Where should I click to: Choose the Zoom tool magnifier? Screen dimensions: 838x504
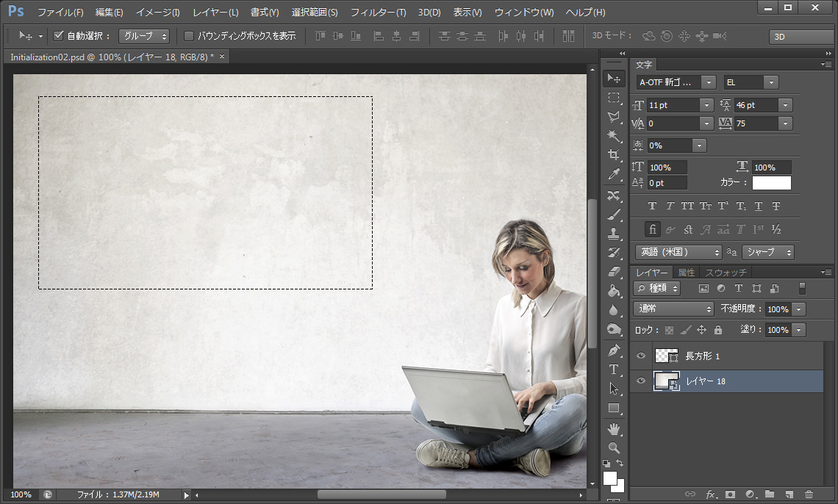[x=614, y=447]
